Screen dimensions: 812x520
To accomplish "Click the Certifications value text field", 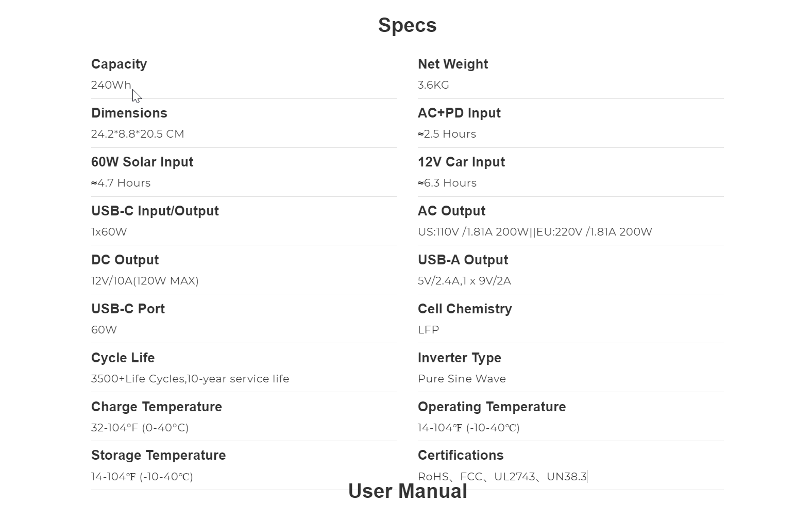I will tap(502, 477).
